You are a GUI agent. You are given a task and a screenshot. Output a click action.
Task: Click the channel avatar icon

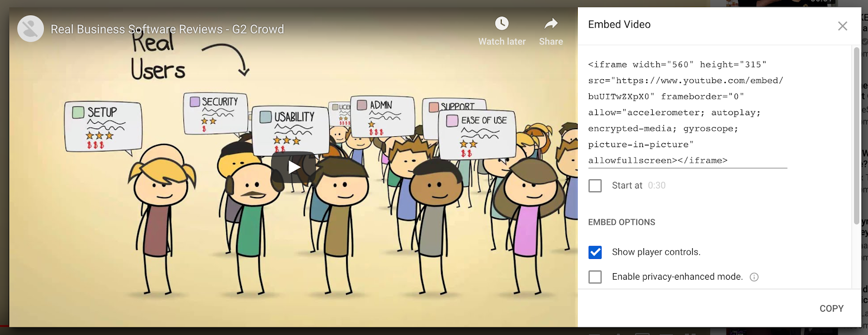[x=30, y=29]
